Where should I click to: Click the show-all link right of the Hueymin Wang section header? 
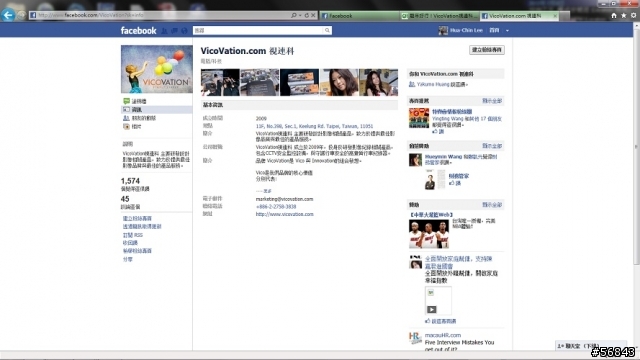pos(492,146)
